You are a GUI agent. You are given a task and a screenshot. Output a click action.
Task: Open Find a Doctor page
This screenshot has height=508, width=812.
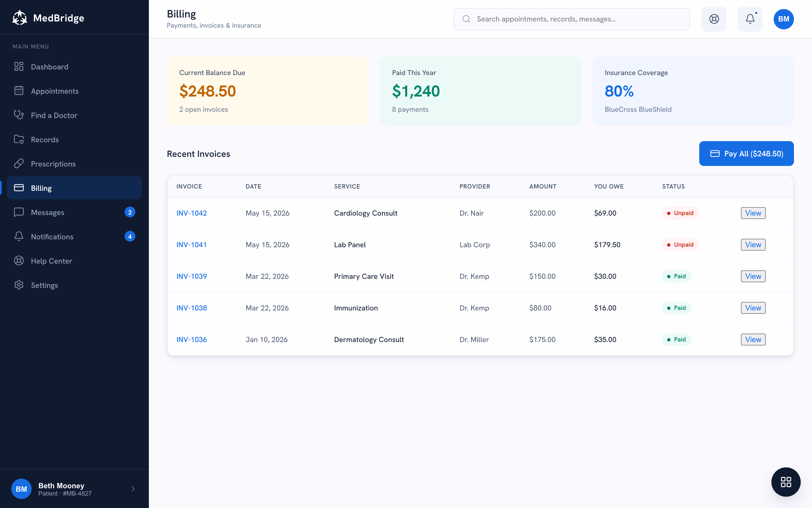[74, 115]
